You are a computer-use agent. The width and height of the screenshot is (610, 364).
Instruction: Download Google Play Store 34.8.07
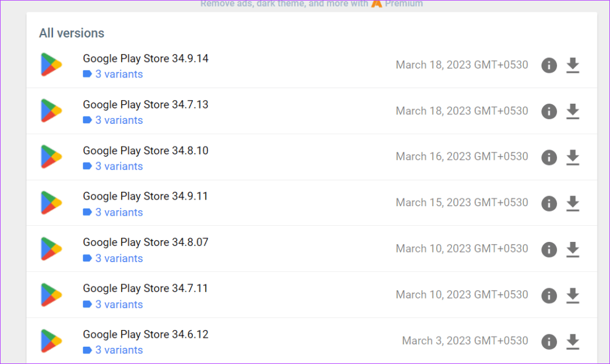pyautogui.click(x=572, y=249)
